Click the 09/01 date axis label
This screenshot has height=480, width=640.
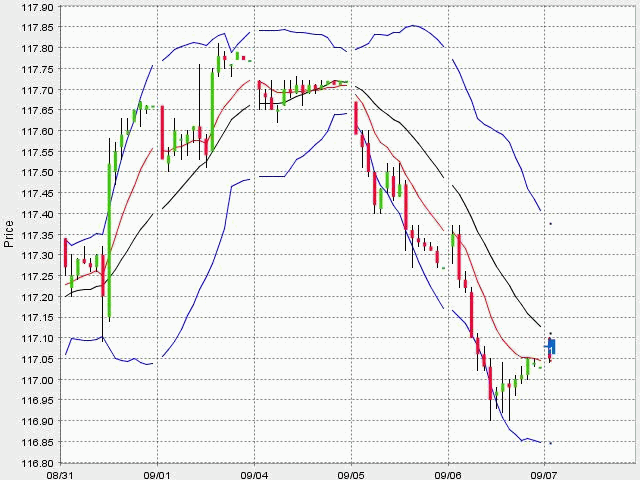(x=157, y=475)
